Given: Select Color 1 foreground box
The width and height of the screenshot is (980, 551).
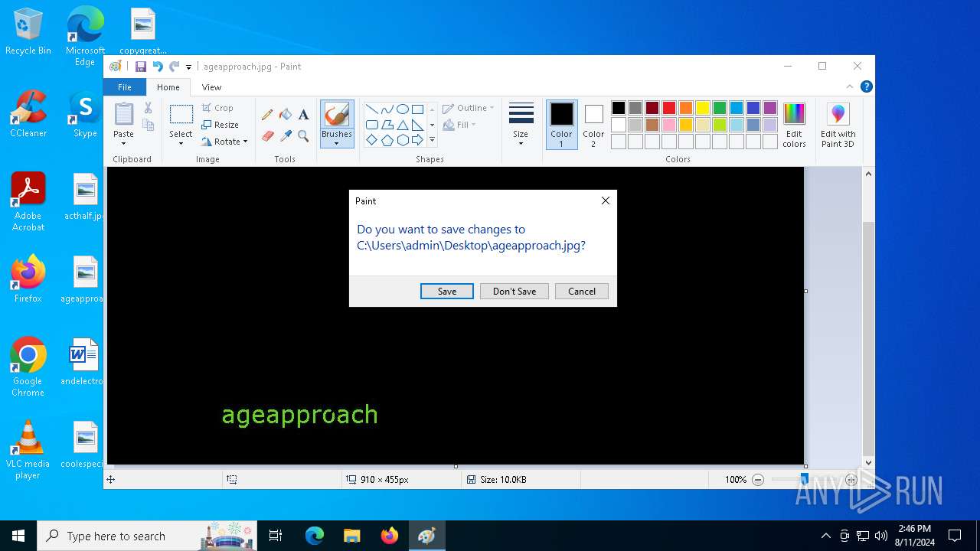Looking at the screenshot, I should point(562,124).
